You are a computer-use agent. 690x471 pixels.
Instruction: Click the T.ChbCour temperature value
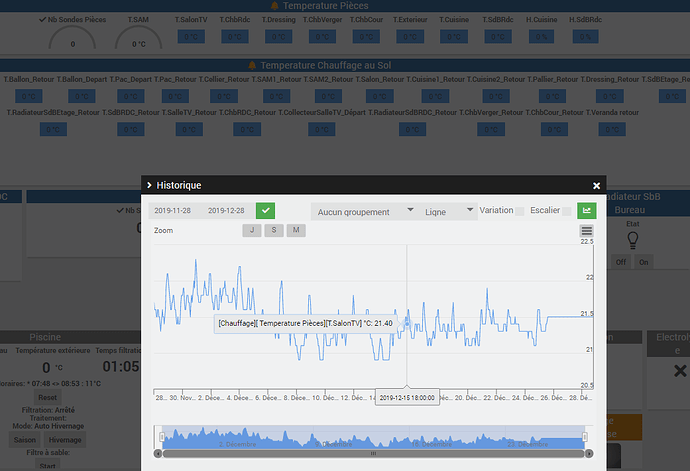pyautogui.click(x=366, y=37)
